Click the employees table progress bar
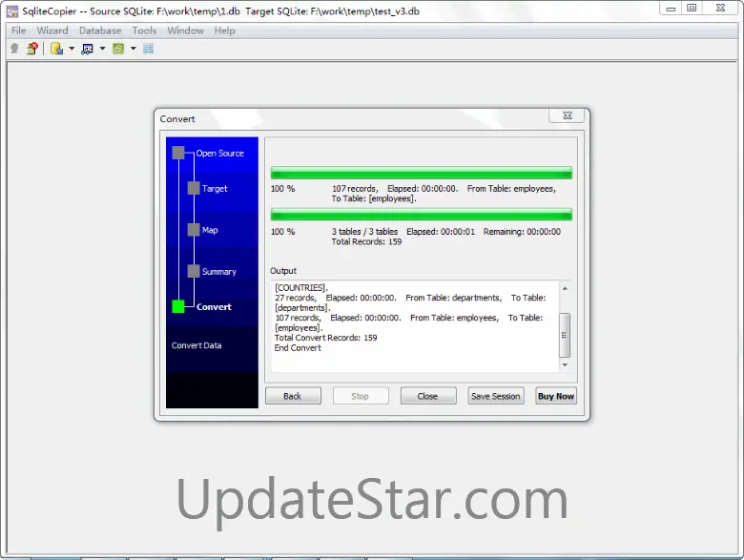 click(x=422, y=173)
